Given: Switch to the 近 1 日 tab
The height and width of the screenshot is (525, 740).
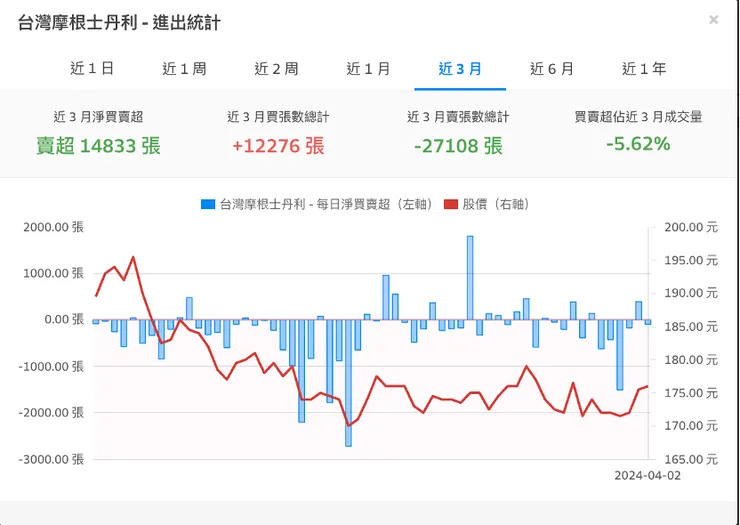Looking at the screenshot, I should point(92,69).
